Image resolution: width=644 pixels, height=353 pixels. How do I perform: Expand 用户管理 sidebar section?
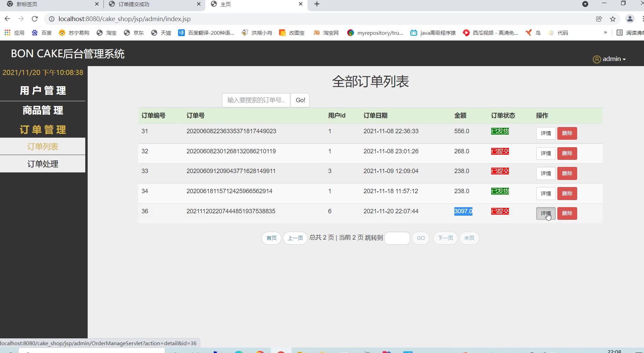[43, 91]
